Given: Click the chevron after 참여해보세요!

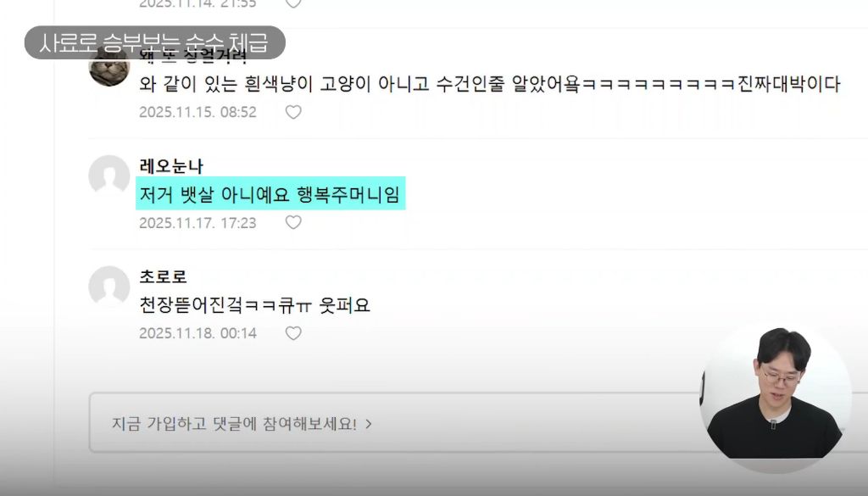Looking at the screenshot, I should [x=369, y=424].
